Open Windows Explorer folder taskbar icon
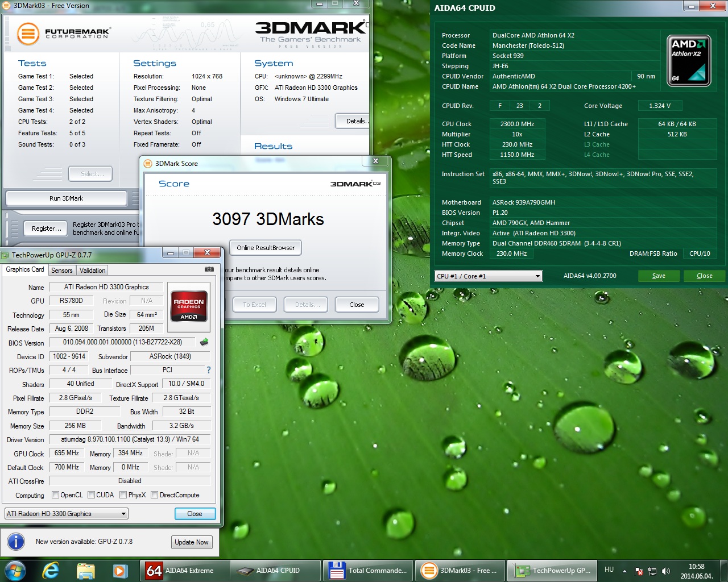The width and height of the screenshot is (728, 582). [x=85, y=570]
